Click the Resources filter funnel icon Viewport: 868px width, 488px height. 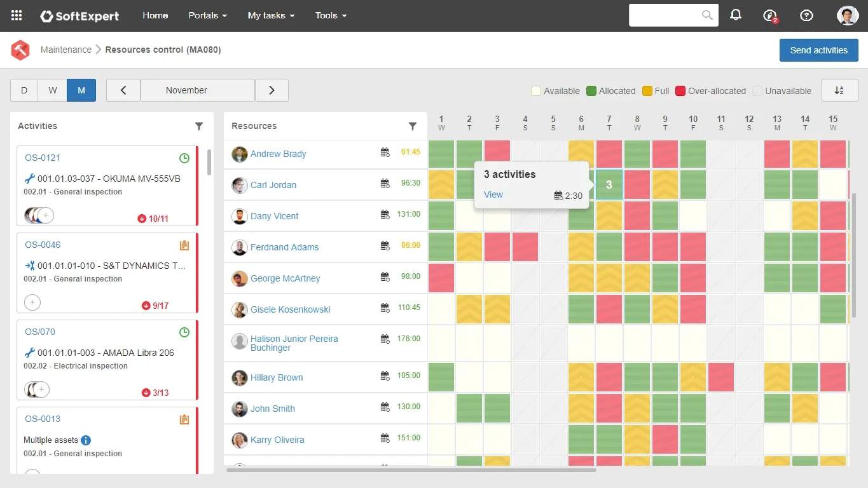click(413, 126)
